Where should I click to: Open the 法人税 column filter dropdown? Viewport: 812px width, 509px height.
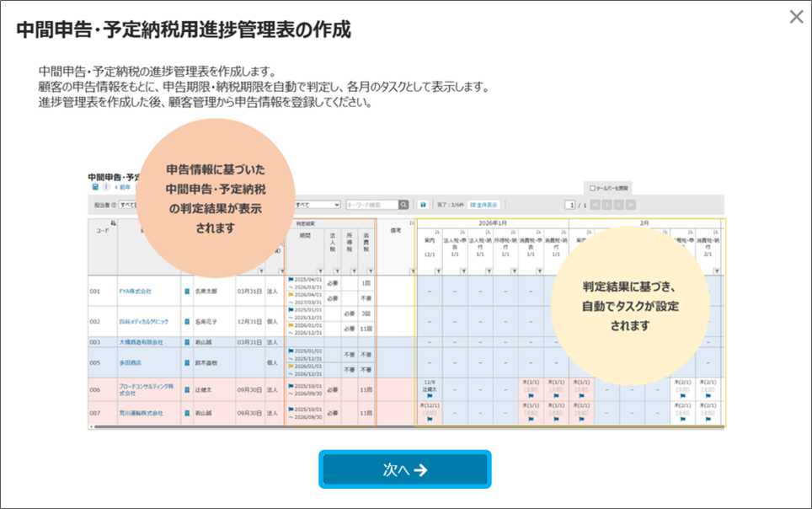(x=336, y=271)
